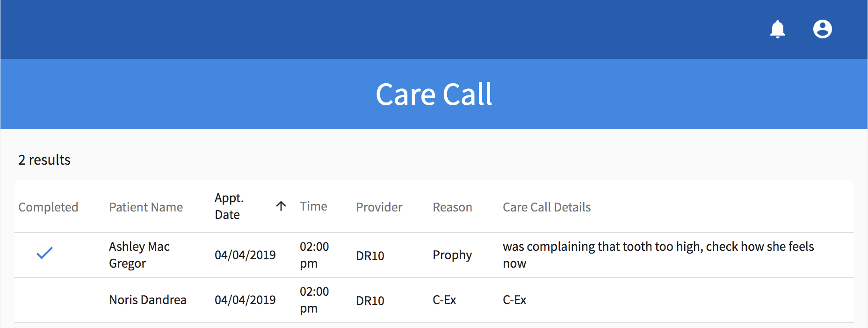This screenshot has width=868, height=328.
Task: Click the 2 results count text
Action: [44, 160]
